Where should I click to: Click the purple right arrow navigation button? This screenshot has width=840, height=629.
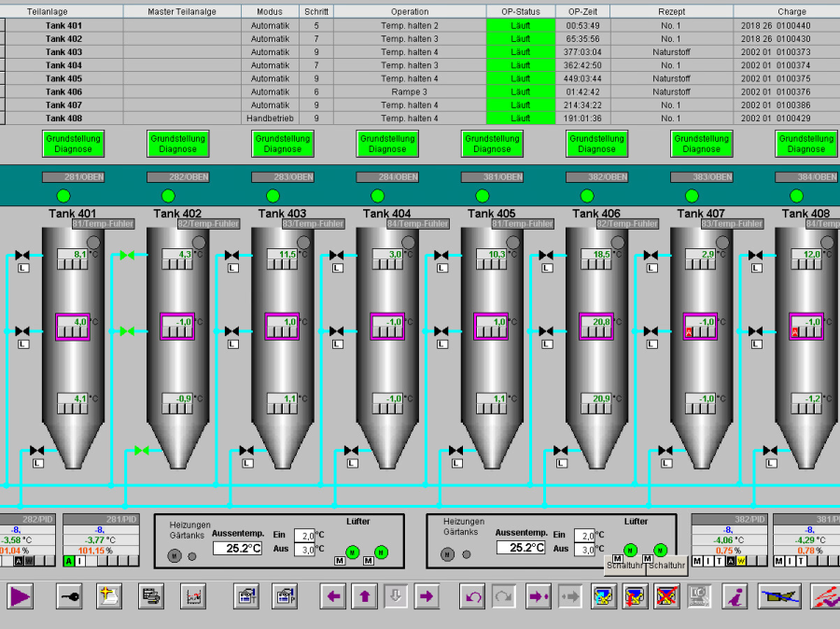tap(427, 595)
